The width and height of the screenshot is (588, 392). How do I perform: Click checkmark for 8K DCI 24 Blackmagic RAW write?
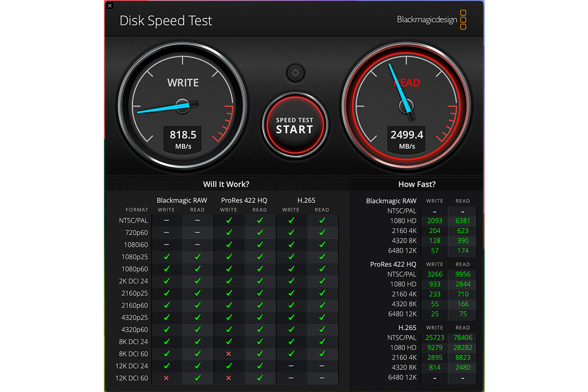click(167, 342)
